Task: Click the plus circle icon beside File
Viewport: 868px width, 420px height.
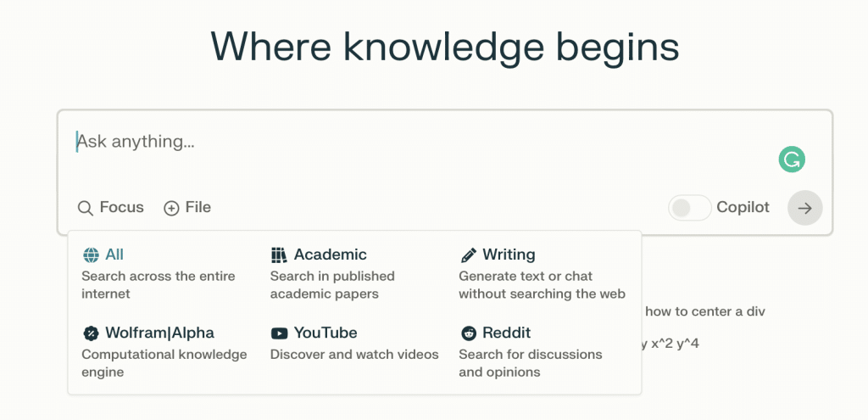Action: click(x=171, y=209)
